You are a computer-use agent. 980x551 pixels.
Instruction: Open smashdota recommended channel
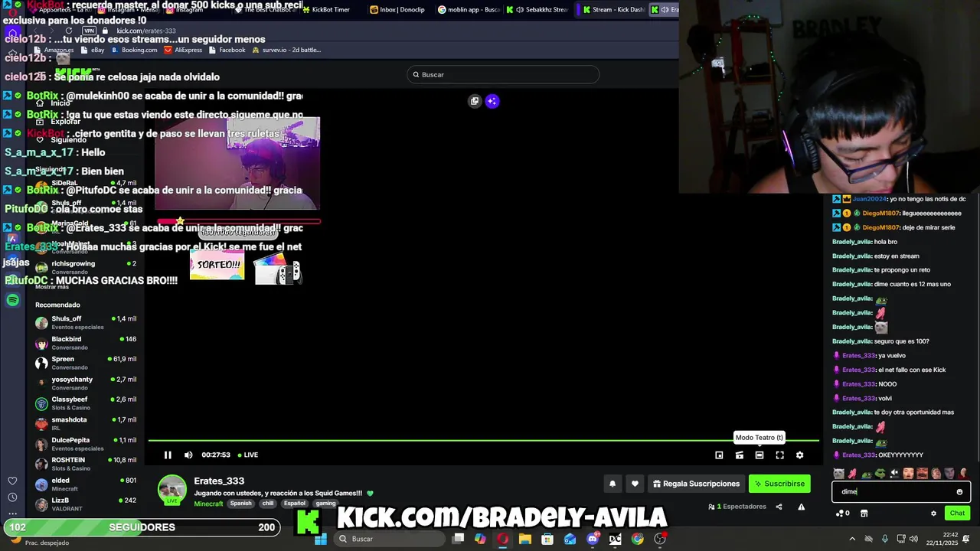(x=86, y=423)
